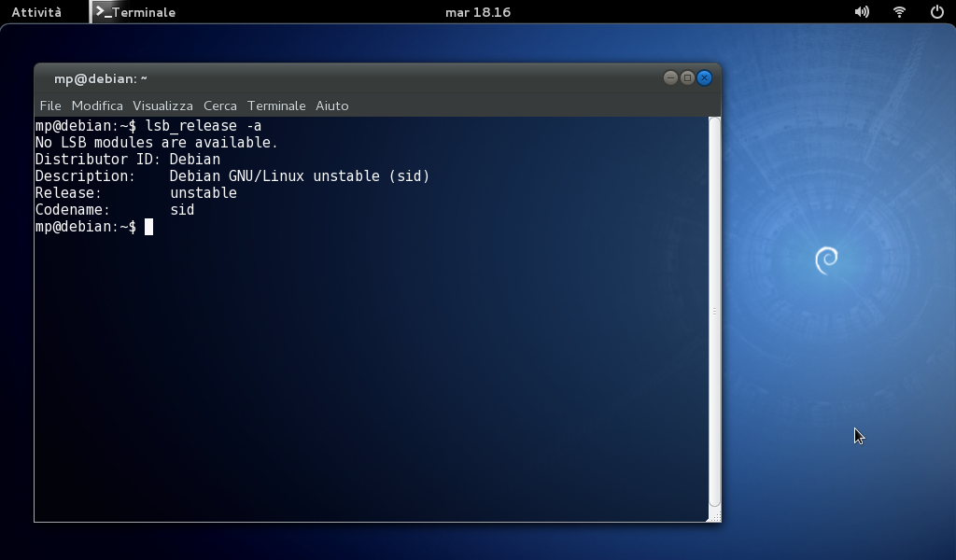This screenshot has height=560, width=956.
Task: Click the terminal icon next to Terminale in top bar
Action: click(103, 12)
